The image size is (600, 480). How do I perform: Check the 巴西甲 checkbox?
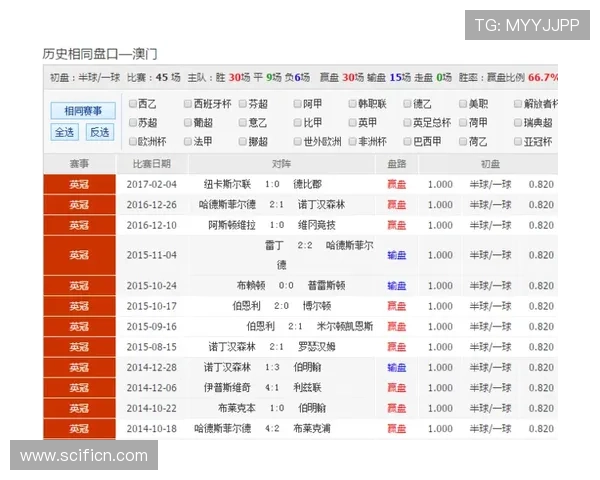(407, 142)
